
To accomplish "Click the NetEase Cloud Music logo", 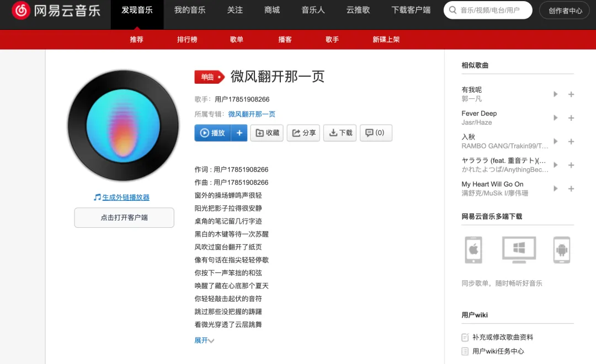I will (56, 10).
